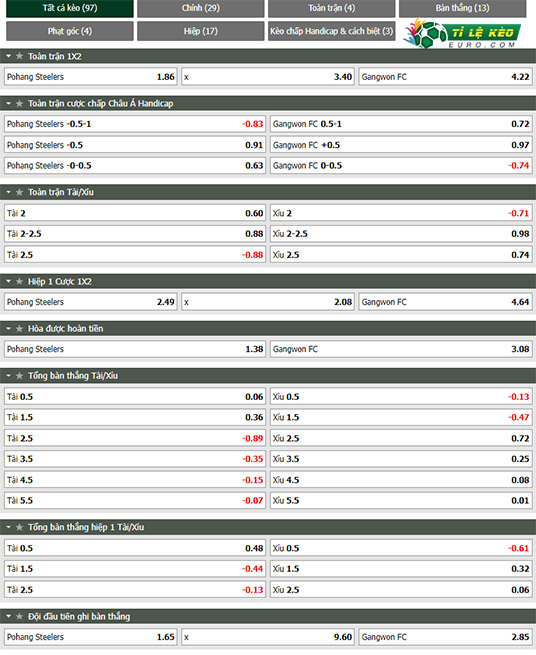Image resolution: width=536 pixels, height=655 pixels.
Task: Pick Gangwon FC first goal at 2.85
Action: point(445,637)
